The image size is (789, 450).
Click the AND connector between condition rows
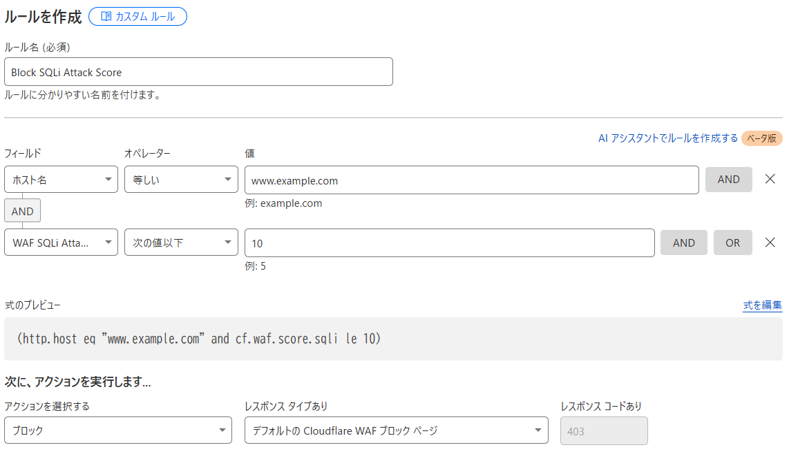coord(22,211)
